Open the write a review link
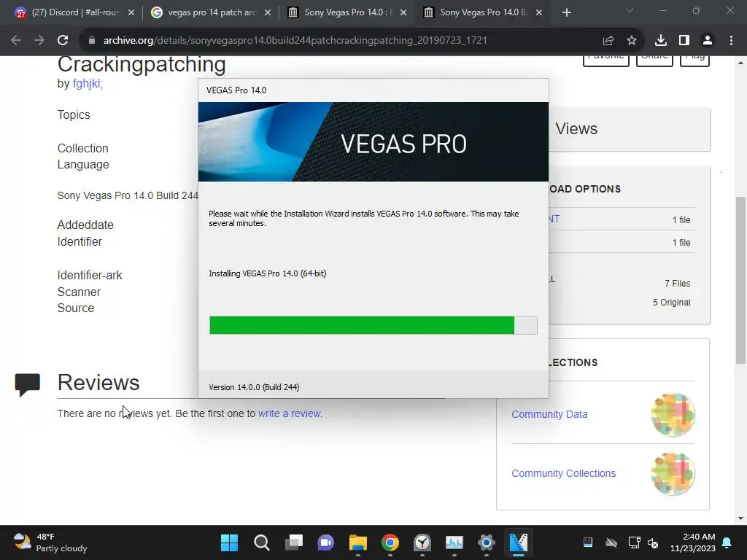The image size is (747, 560). [290, 413]
